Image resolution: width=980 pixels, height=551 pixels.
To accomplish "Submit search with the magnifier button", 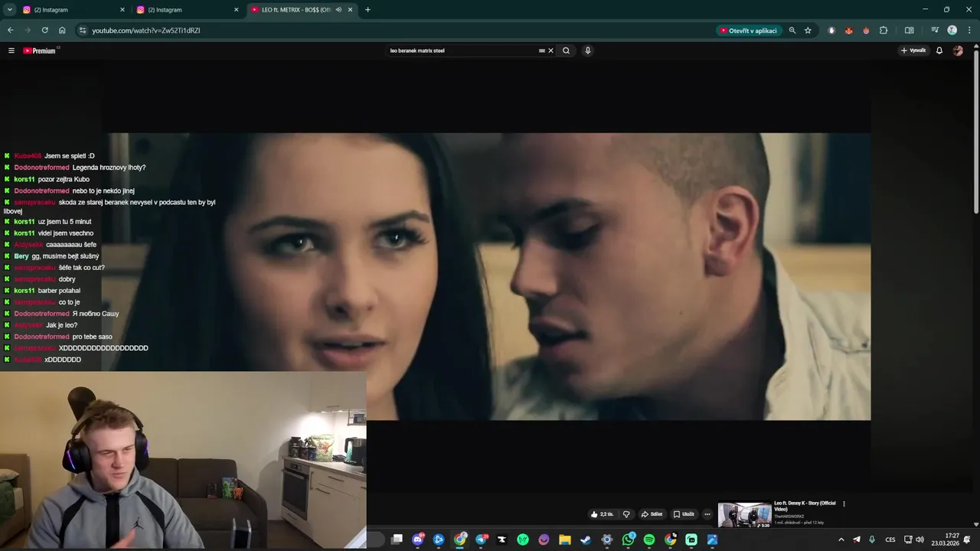I will 566,51.
